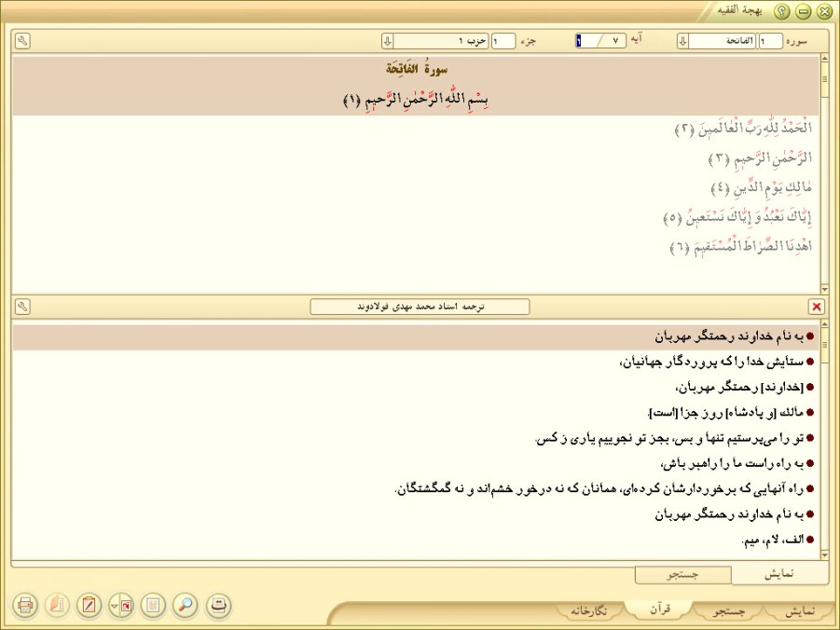Click the الفاتحة sura name field
Image resolution: width=840 pixels, height=630 pixels.
pyautogui.click(x=722, y=41)
